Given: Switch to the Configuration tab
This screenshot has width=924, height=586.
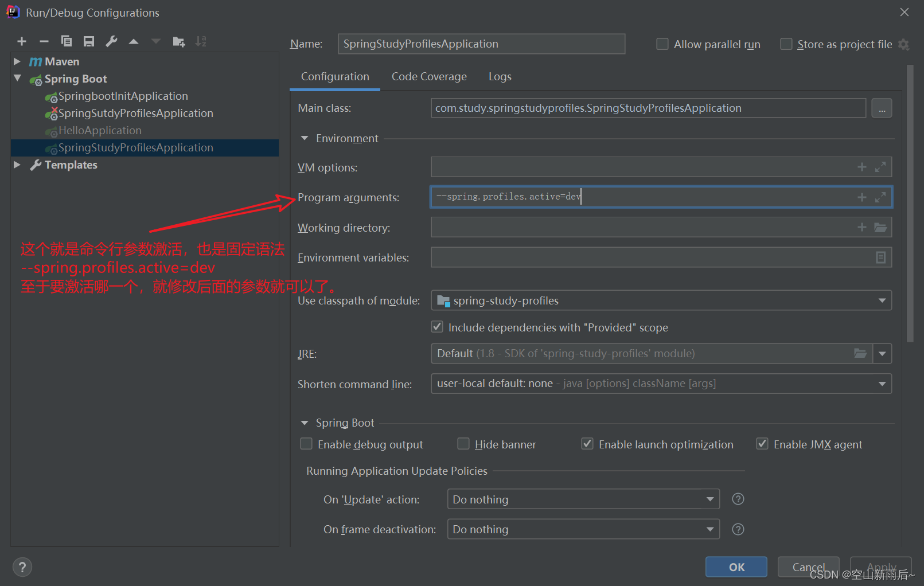Looking at the screenshot, I should click(335, 77).
